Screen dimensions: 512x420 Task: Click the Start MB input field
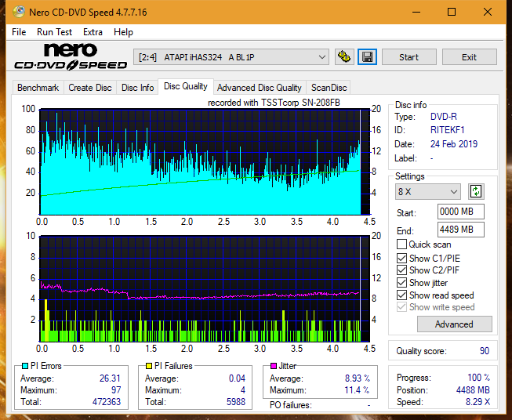point(461,212)
